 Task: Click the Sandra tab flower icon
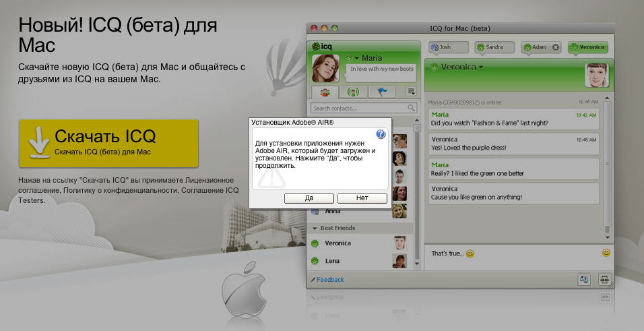pos(480,47)
